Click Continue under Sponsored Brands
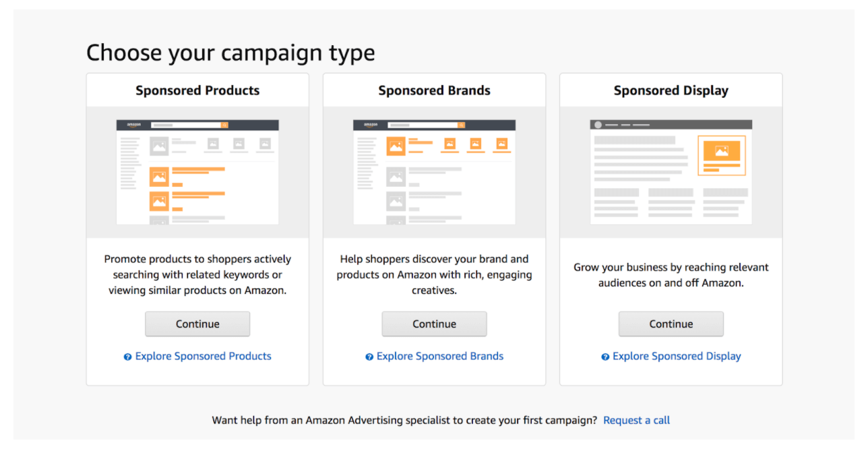The image size is (868, 453). pos(434,324)
